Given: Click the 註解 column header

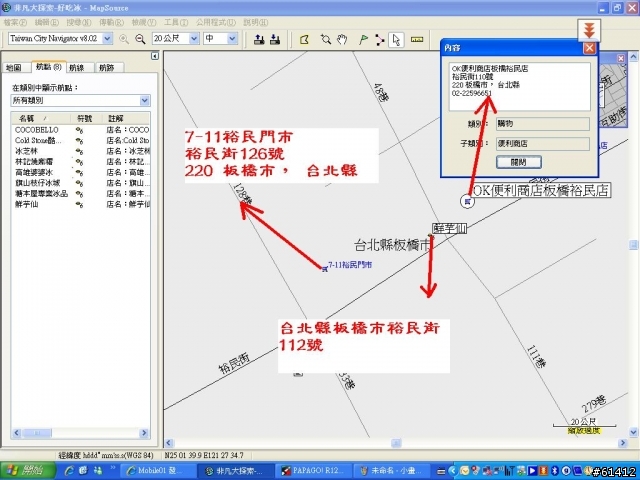Looking at the screenshot, I should tap(125, 118).
